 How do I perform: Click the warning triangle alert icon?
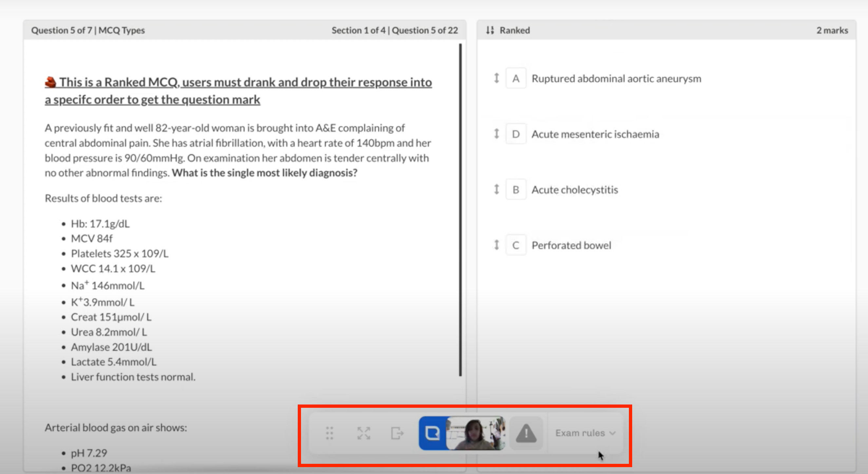(526, 433)
